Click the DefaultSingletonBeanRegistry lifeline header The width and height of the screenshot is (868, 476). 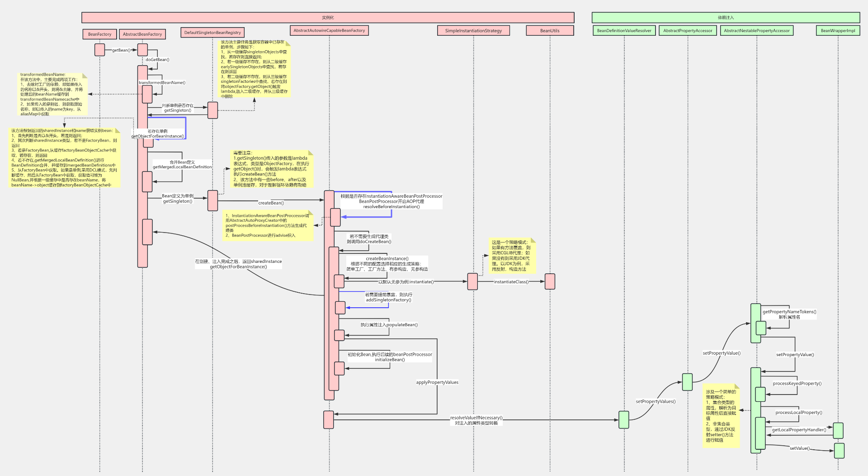[212, 33]
